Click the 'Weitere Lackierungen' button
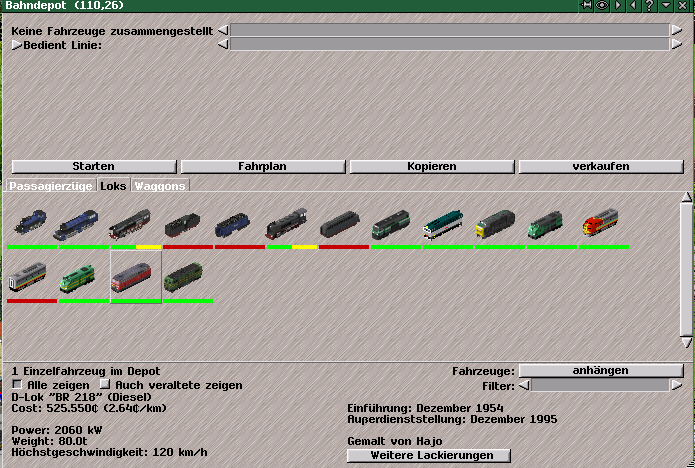695x468 pixels. (428, 456)
